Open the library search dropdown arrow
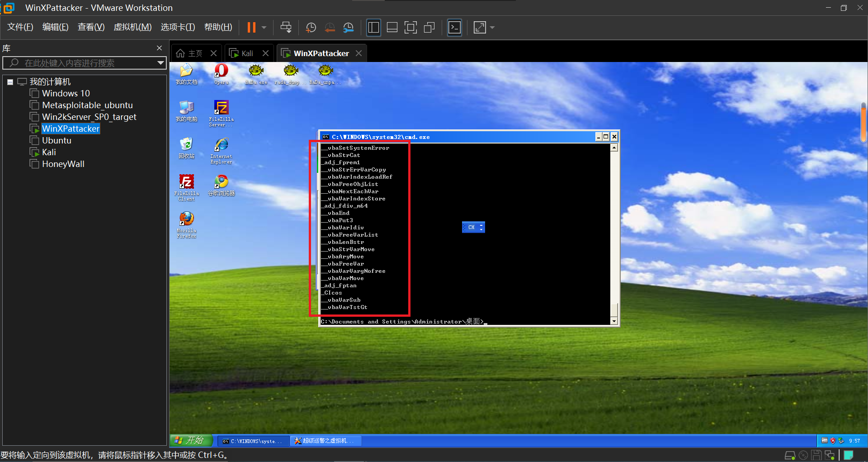The height and width of the screenshot is (462, 868). [160, 63]
